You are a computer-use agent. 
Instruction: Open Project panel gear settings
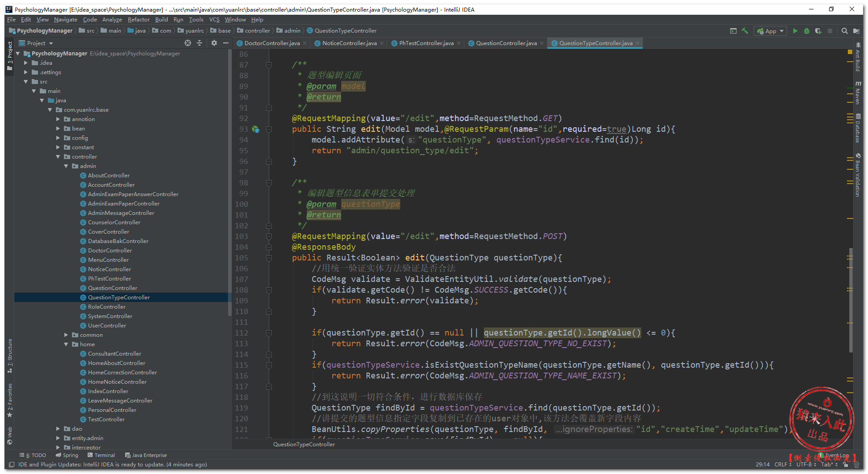(x=214, y=43)
